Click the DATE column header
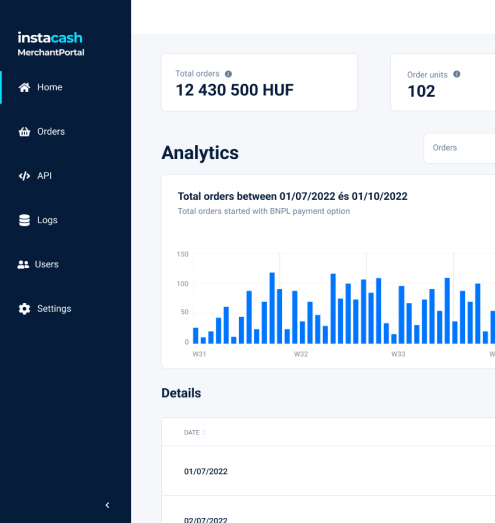The width and height of the screenshot is (495, 523). pos(191,433)
